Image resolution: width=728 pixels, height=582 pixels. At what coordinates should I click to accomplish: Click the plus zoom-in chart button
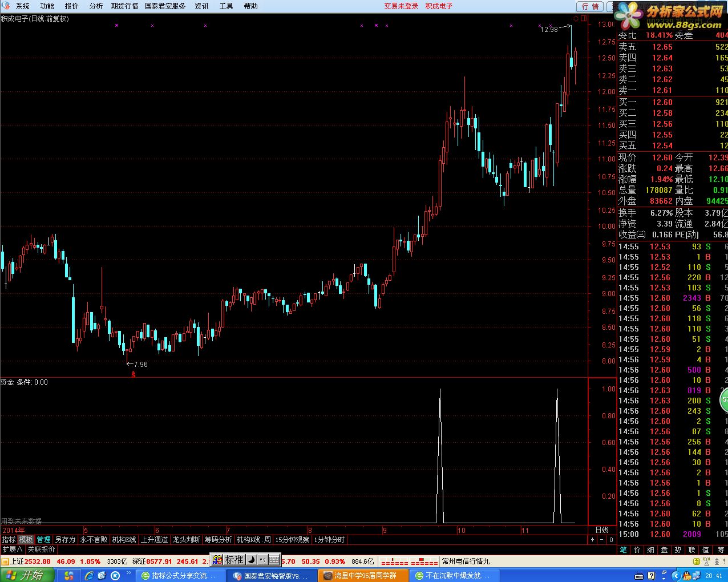click(x=592, y=539)
